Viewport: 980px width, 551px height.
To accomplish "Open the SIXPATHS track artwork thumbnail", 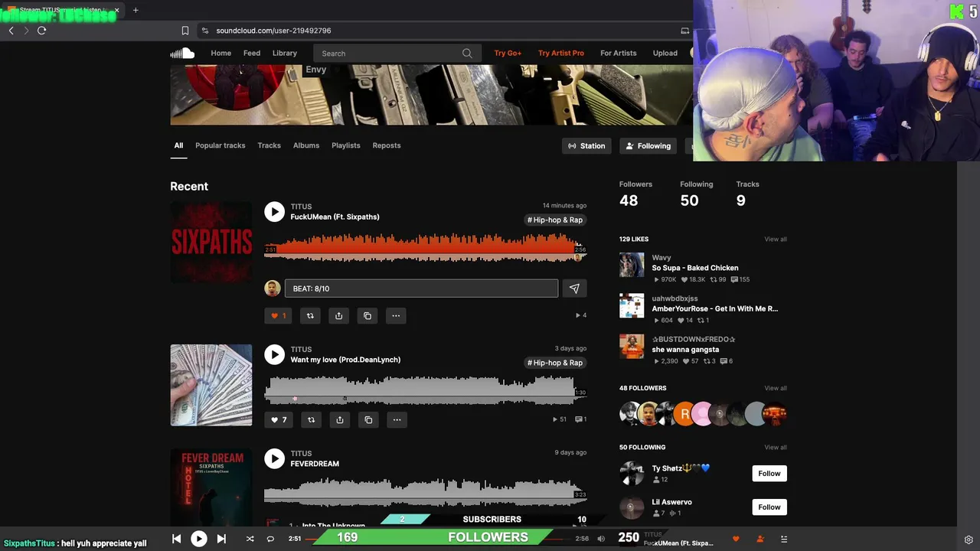I will [211, 242].
